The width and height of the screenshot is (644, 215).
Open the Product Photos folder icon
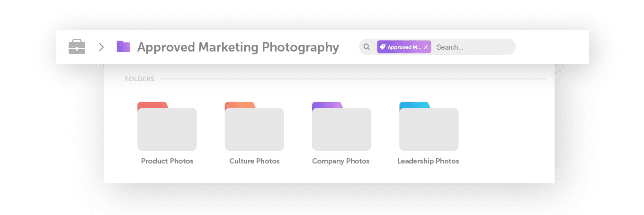pyautogui.click(x=167, y=126)
